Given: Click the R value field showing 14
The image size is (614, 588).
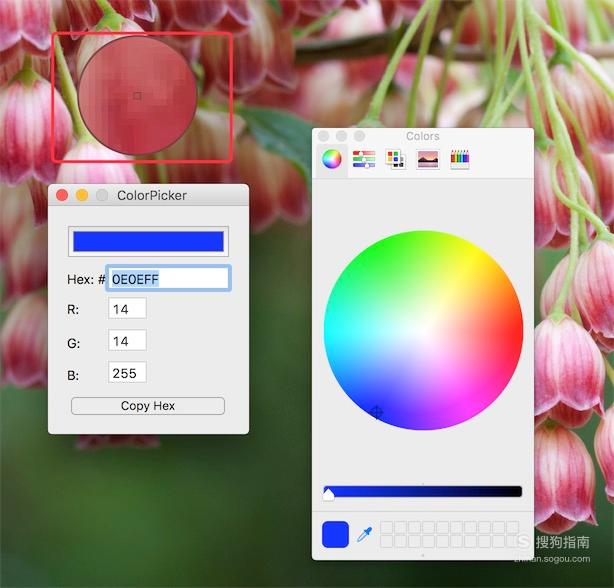Looking at the screenshot, I should pos(127,308).
